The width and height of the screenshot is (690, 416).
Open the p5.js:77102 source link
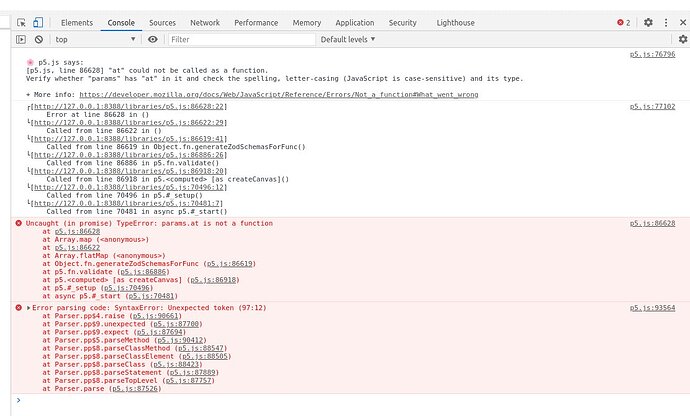(652, 106)
